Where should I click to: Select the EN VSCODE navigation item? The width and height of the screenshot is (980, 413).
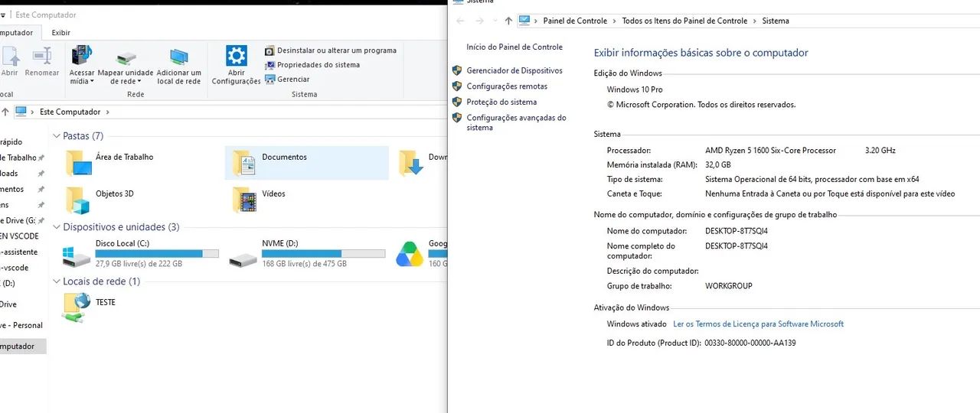[19, 236]
